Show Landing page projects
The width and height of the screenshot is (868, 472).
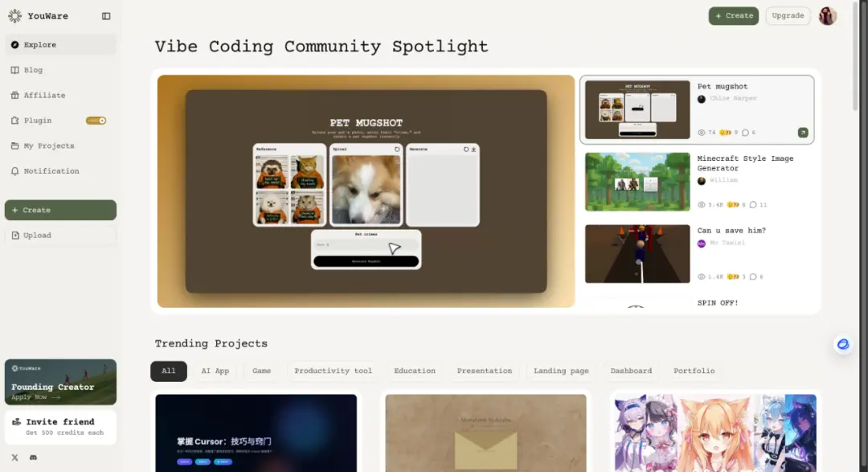point(561,371)
